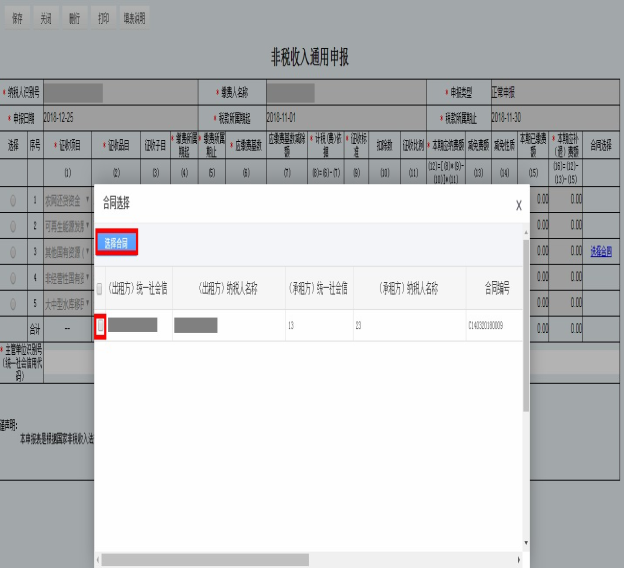Open the 非经营性国有资 dropdown in row 4
Screen dimensions: 624x568
(x=67, y=278)
